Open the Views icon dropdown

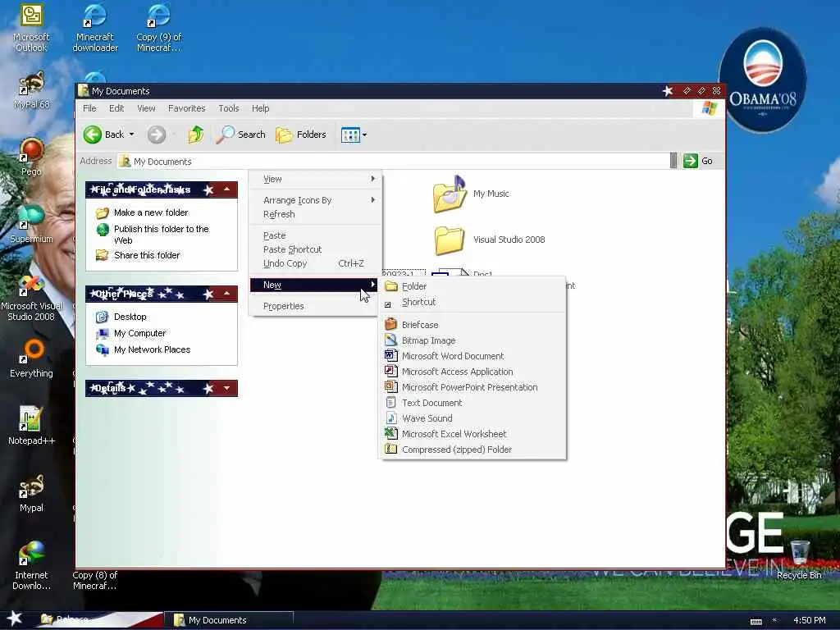[354, 135]
